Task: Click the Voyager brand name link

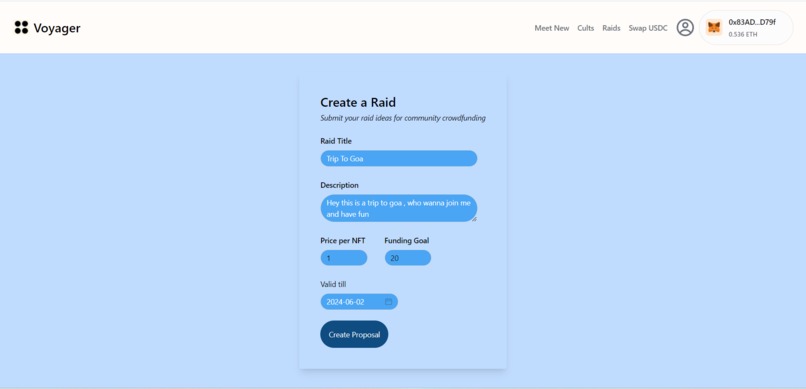Action: [x=57, y=28]
